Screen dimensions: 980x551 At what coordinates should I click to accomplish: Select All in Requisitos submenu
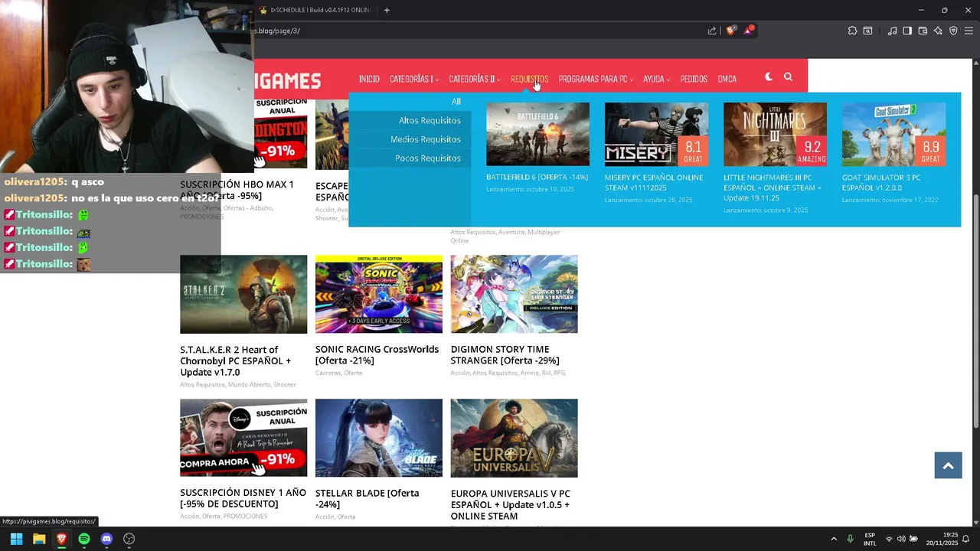click(456, 102)
